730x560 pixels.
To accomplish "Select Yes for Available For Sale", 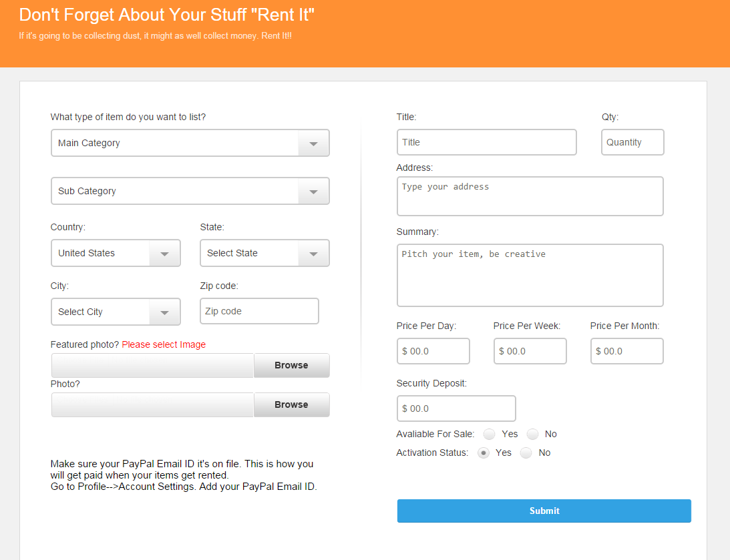I will [x=489, y=434].
